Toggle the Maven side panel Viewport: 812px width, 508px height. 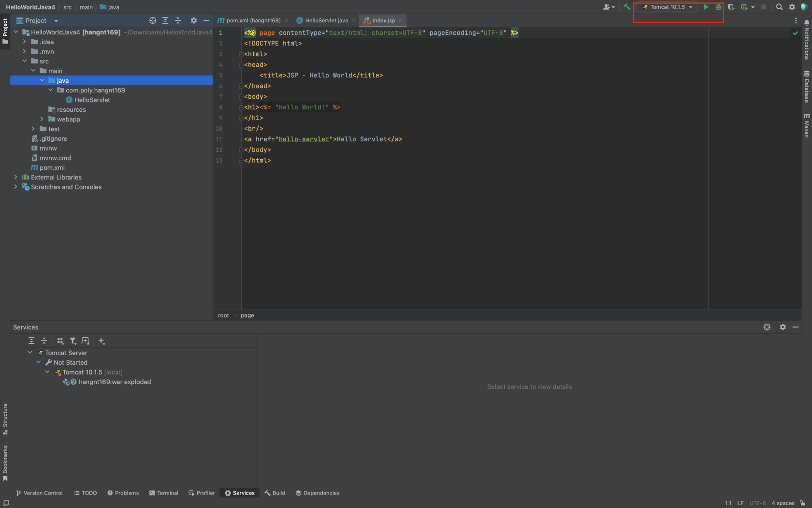[807, 125]
